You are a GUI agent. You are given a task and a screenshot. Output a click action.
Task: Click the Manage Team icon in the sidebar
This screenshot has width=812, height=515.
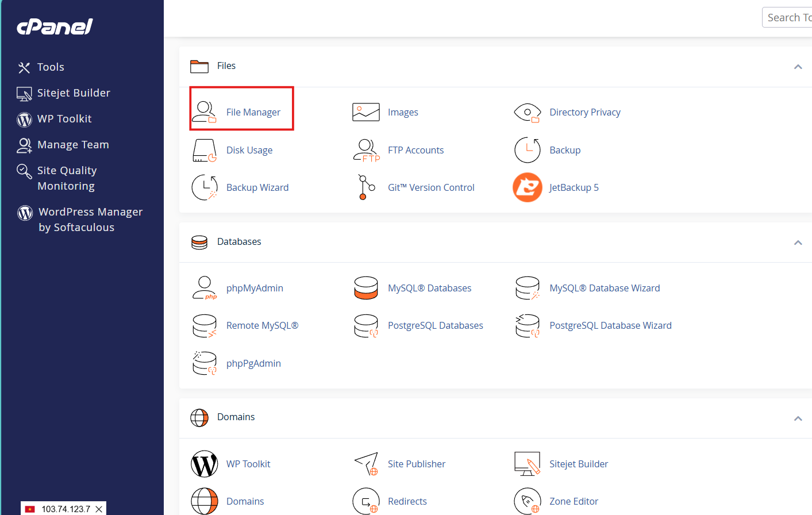(x=24, y=145)
